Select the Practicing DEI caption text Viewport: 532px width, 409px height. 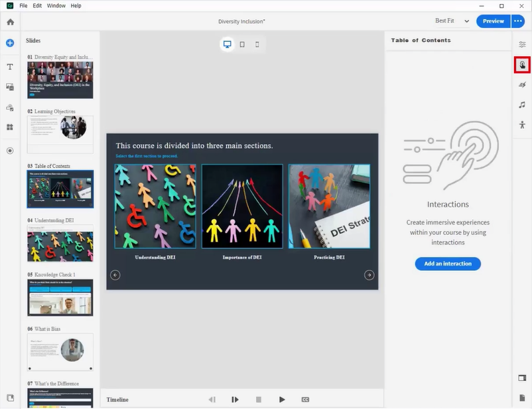point(329,258)
